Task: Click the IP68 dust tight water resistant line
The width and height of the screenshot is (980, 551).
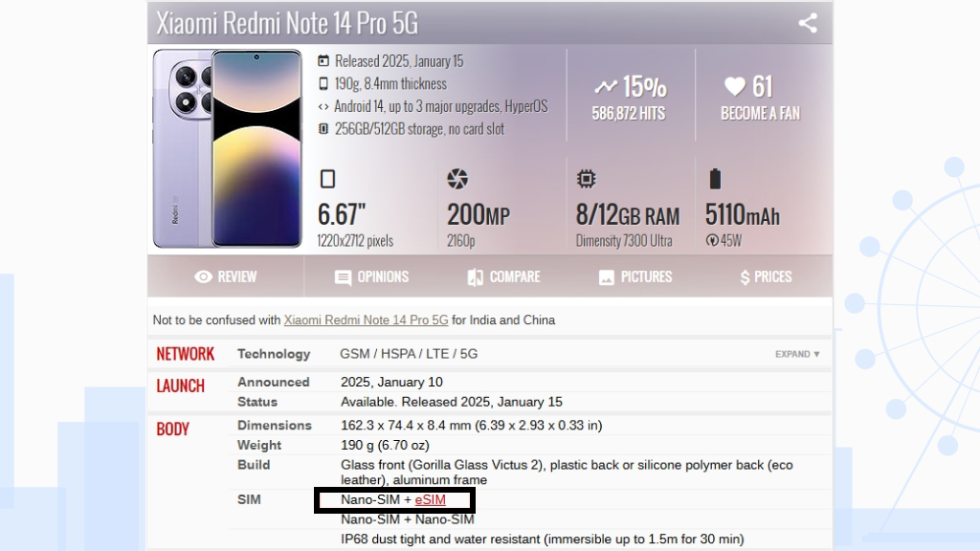Action: coord(543,540)
